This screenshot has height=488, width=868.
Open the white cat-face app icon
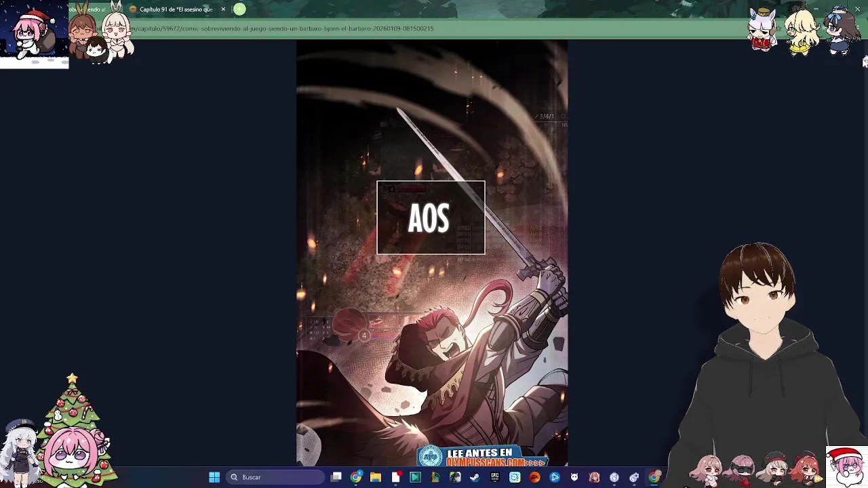click(x=574, y=477)
